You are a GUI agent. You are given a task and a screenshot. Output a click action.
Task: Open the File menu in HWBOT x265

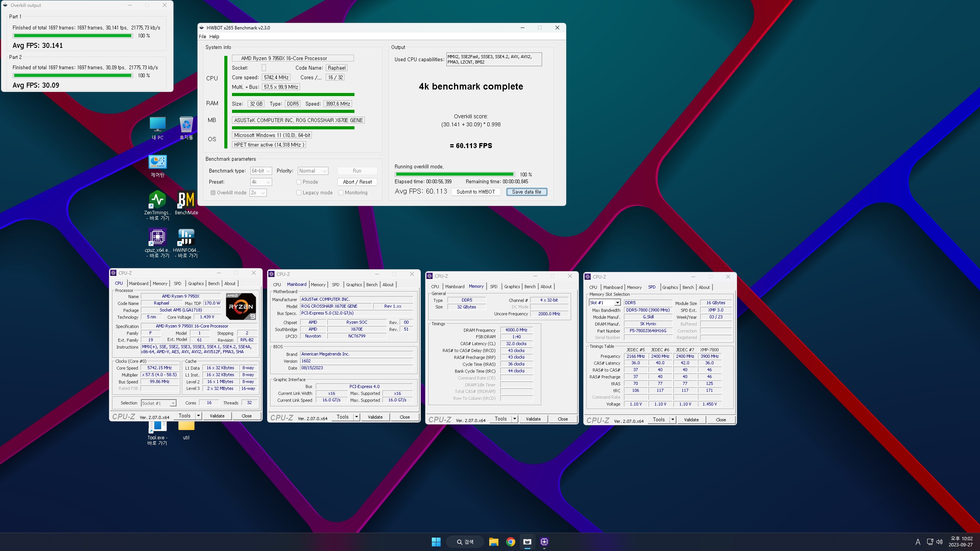[x=203, y=36]
